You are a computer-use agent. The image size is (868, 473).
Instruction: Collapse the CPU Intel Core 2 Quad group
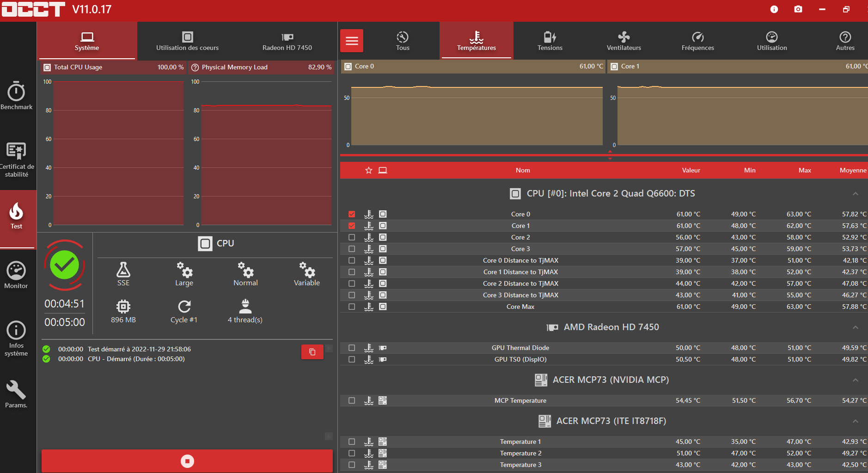pos(856,194)
